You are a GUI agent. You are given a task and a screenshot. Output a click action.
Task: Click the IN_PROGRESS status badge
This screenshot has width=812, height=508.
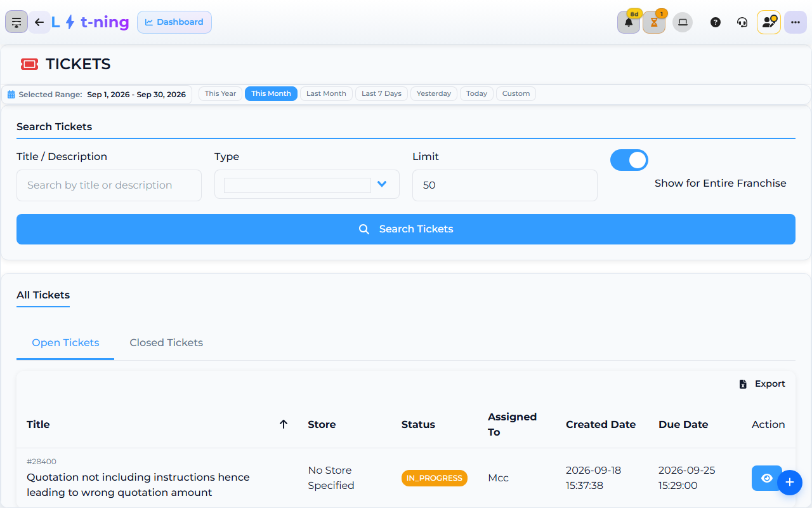coord(435,478)
